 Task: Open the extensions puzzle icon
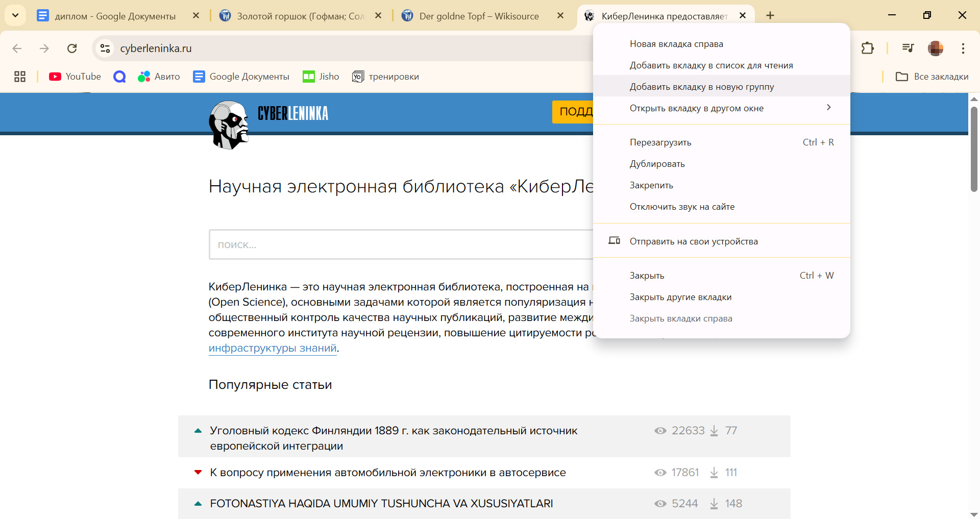coord(868,48)
